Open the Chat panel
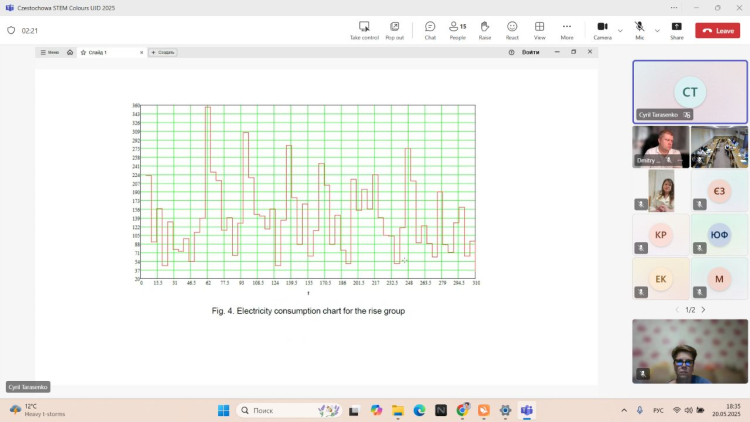The image size is (750, 422). 429,30
